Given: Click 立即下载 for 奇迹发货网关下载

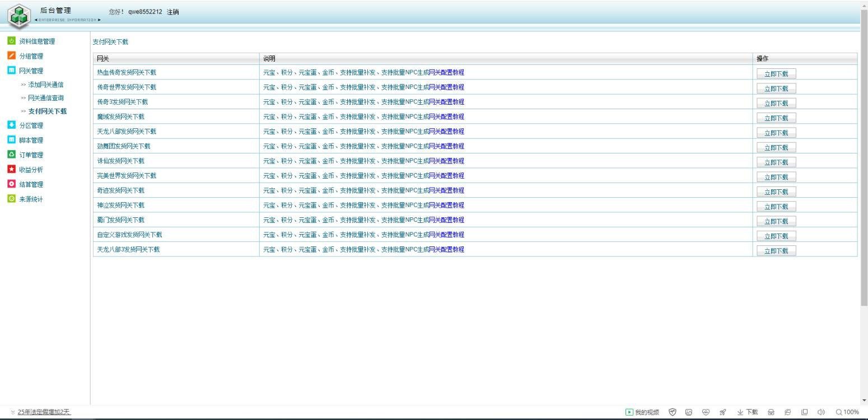Looking at the screenshot, I should click(776, 192).
